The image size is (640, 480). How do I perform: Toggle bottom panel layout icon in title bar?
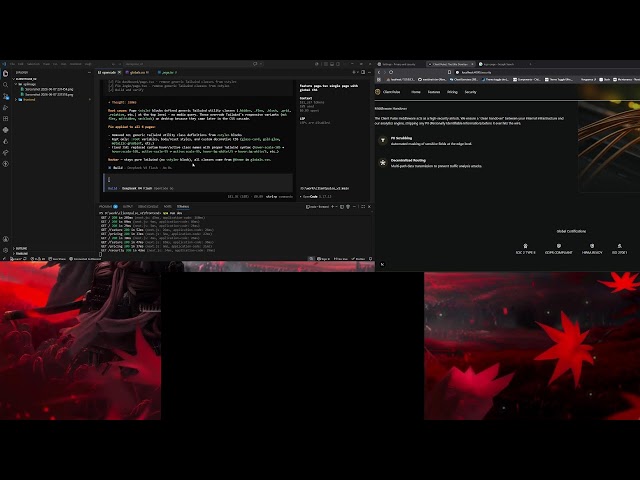[332, 64]
